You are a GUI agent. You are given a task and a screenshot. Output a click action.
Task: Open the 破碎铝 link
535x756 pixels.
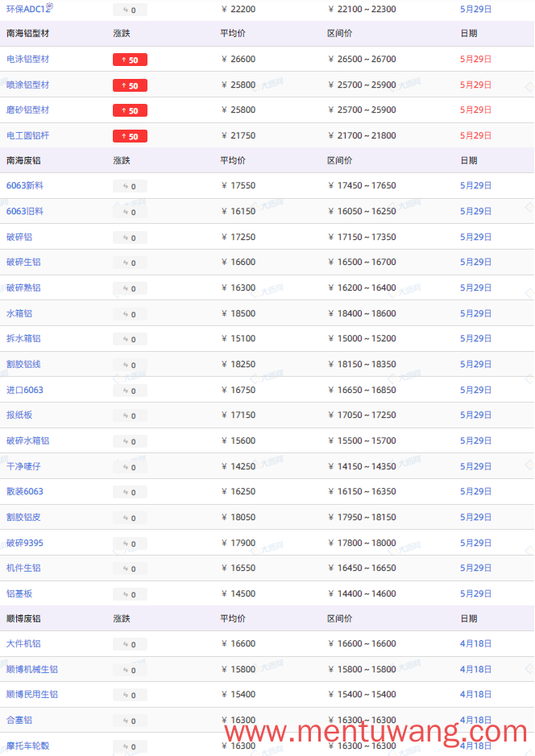coord(19,238)
